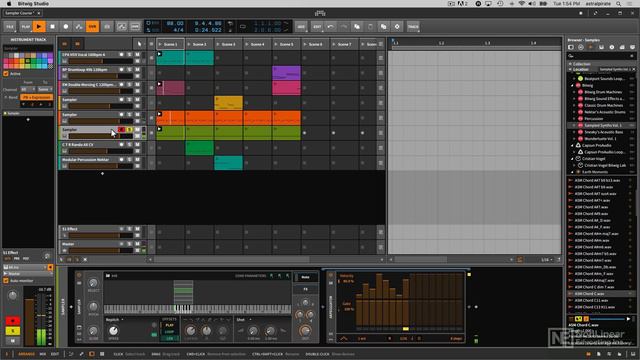Open the grid resolution dropdown showing 1/16
Screen dimensions: 640x360
tap(547, 260)
